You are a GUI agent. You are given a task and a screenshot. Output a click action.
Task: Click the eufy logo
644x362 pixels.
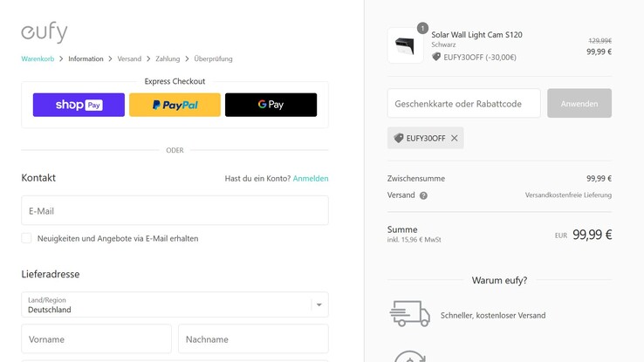click(45, 32)
